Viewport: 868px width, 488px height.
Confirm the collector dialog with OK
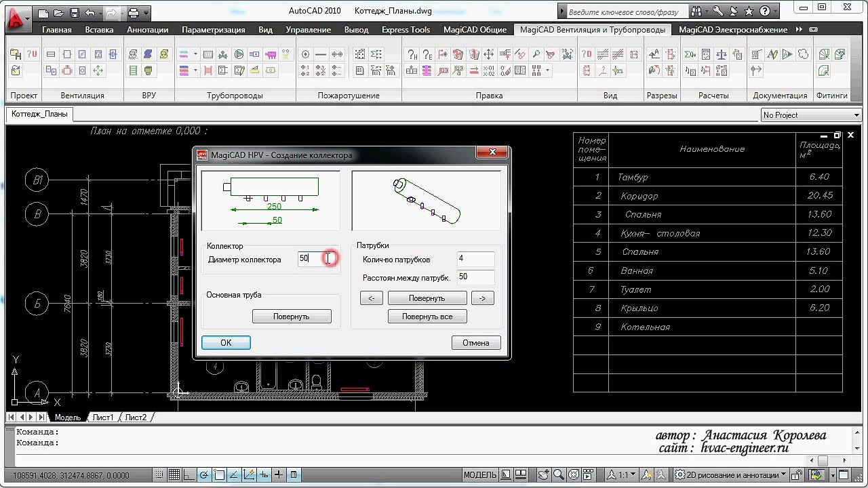tap(226, 343)
